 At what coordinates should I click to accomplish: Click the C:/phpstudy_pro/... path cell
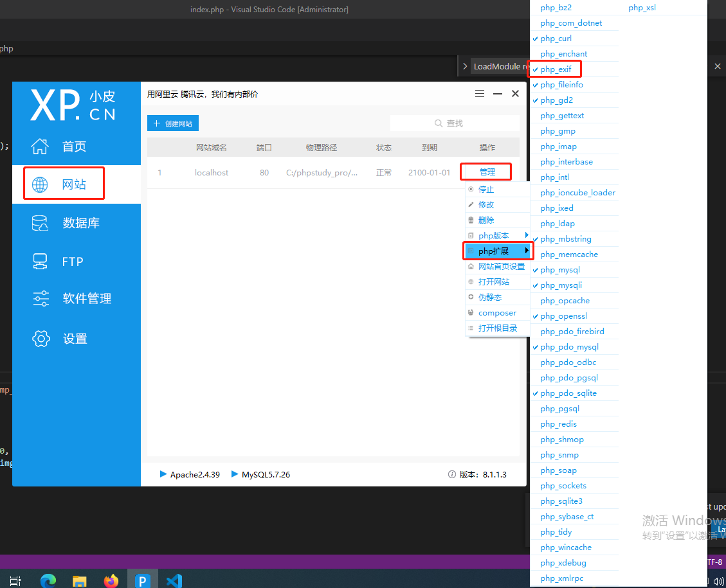(x=322, y=173)
